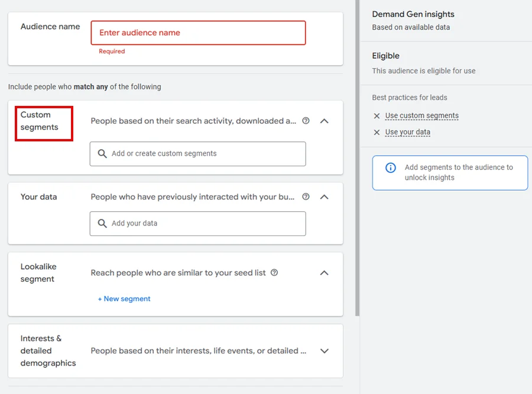Click the X icon beside Use custom segments
This screenshot has width=532, height=394.
377,116
